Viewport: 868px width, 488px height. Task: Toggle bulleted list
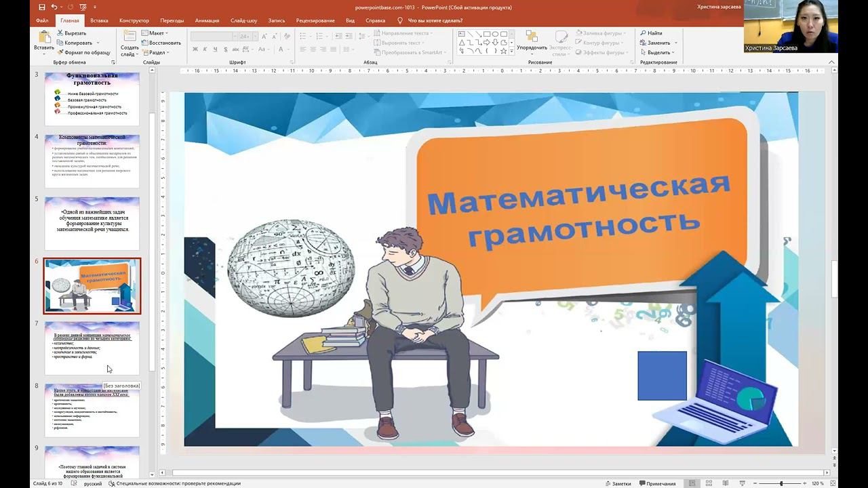click(x=304, y=36)
